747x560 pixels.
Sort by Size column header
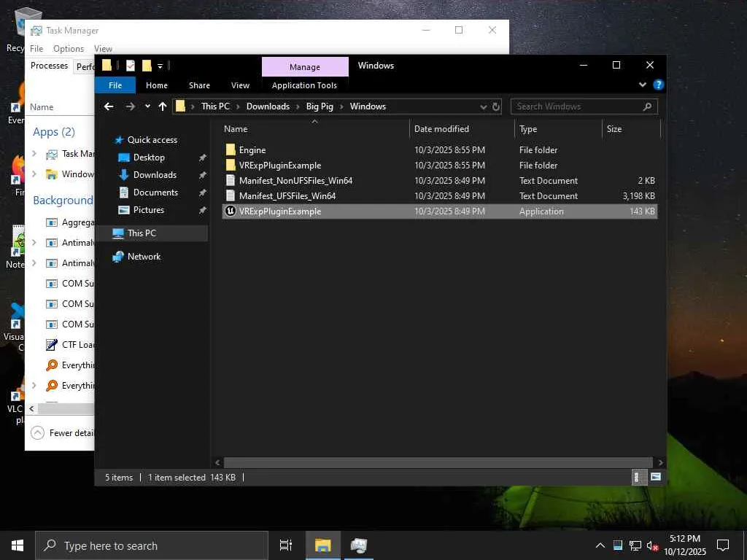coord(631,129)
